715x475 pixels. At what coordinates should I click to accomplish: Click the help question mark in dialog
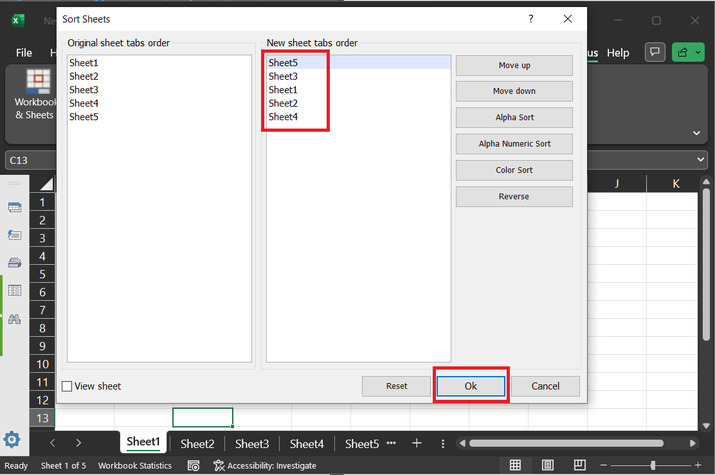click(531, 19)
